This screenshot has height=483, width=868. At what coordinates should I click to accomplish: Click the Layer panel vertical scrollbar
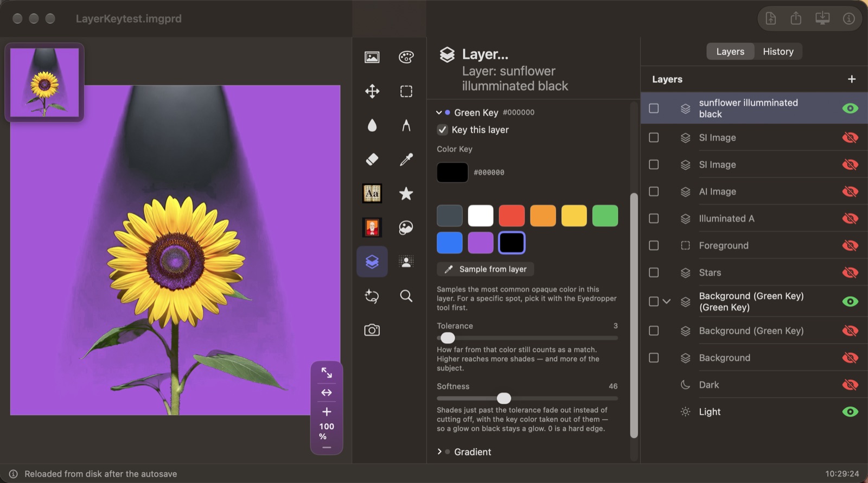[x=634, y=315]
